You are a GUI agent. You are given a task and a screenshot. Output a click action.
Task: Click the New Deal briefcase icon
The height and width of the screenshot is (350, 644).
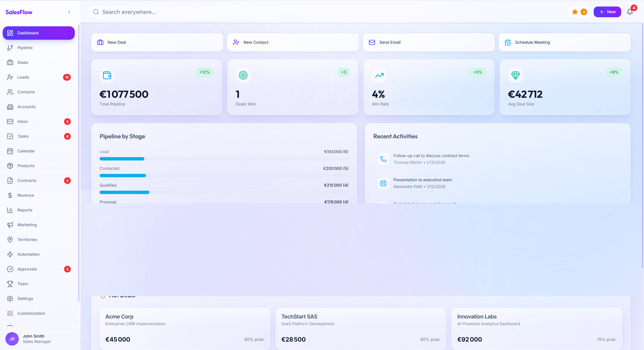click(100, 42)
